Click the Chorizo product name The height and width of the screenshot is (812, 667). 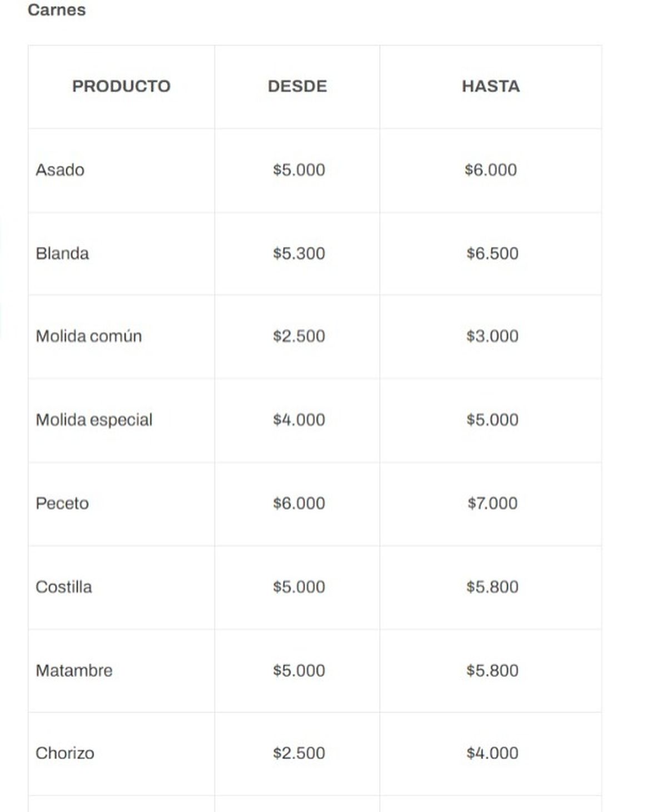coord(65,753)
